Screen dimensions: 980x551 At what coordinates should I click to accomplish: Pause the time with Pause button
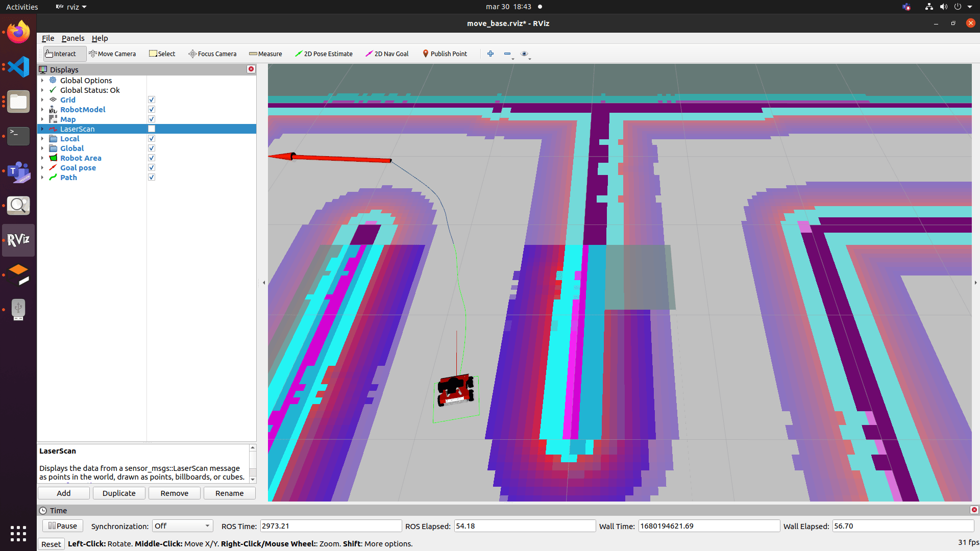click(x=62, y=526)
